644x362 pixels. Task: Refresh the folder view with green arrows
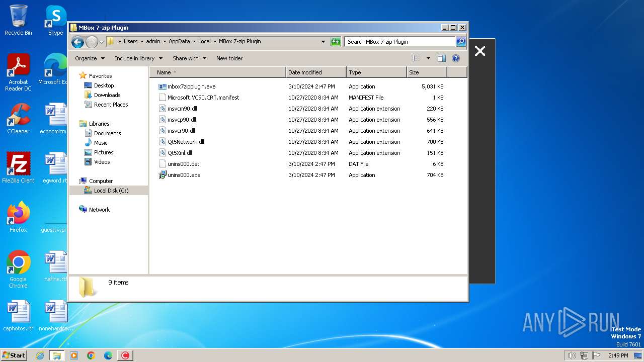[x=336, y=42]
